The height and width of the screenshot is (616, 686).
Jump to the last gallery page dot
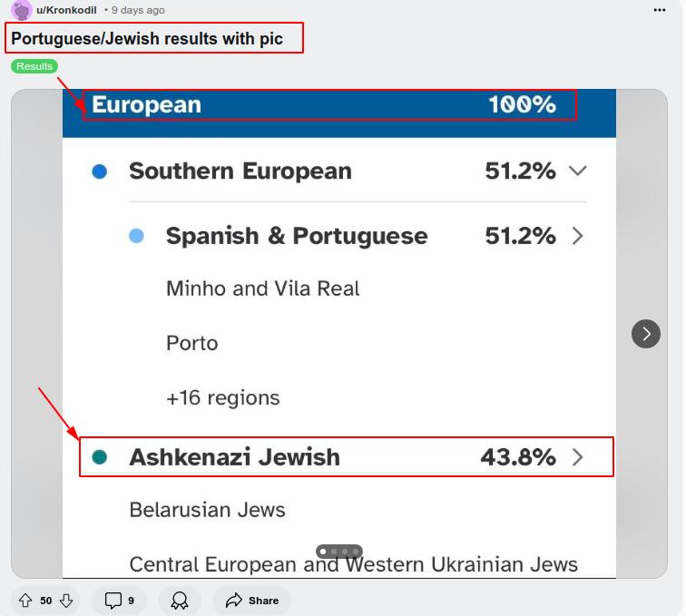coord(356,552)
